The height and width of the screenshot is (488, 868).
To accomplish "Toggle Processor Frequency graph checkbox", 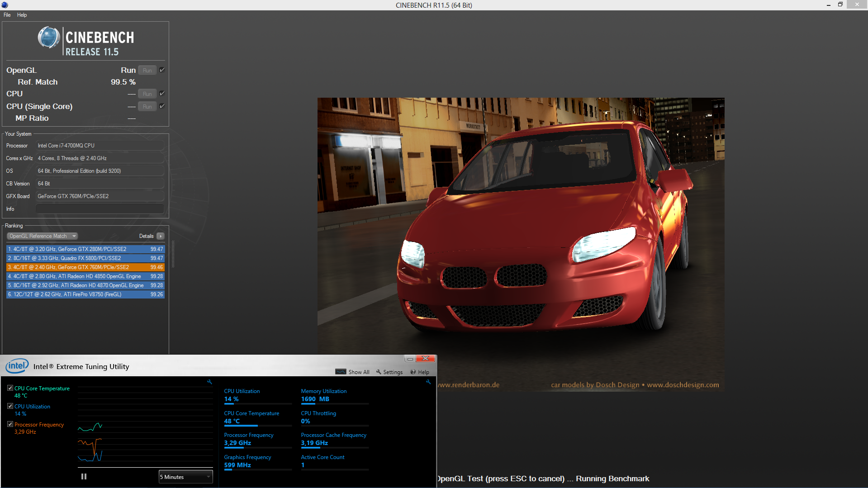I will (x=10, y=424).
